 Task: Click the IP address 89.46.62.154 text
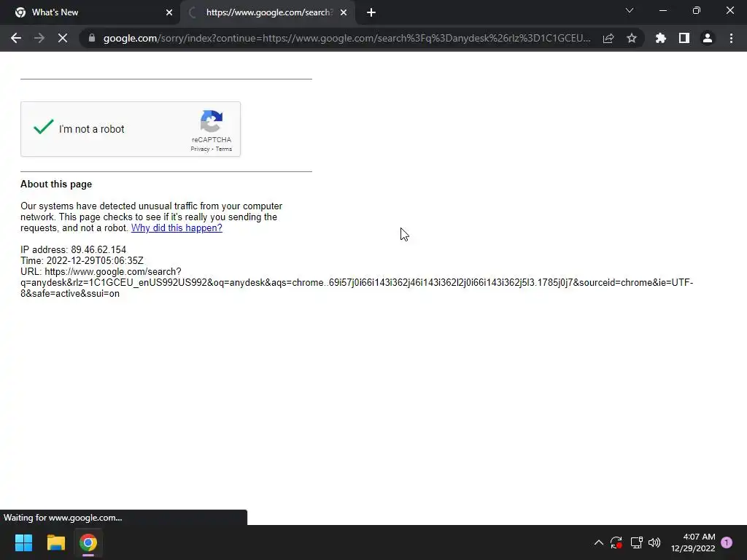[74, 249]
